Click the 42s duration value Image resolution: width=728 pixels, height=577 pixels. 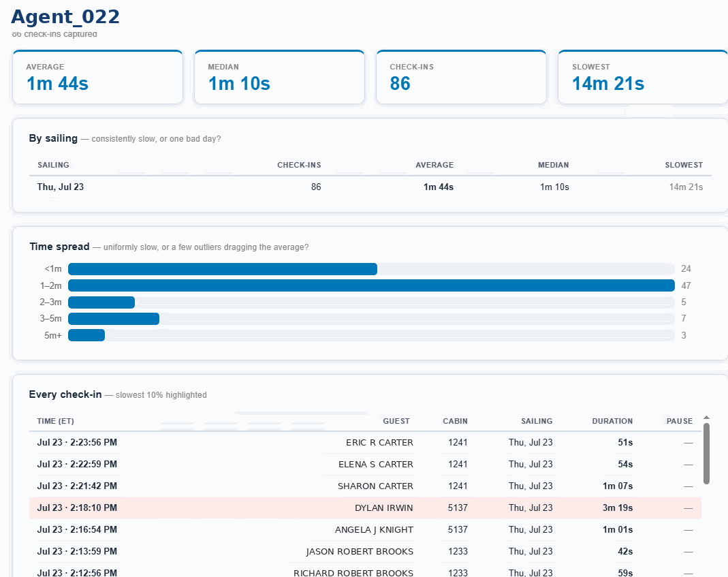[x=625, y=551]
